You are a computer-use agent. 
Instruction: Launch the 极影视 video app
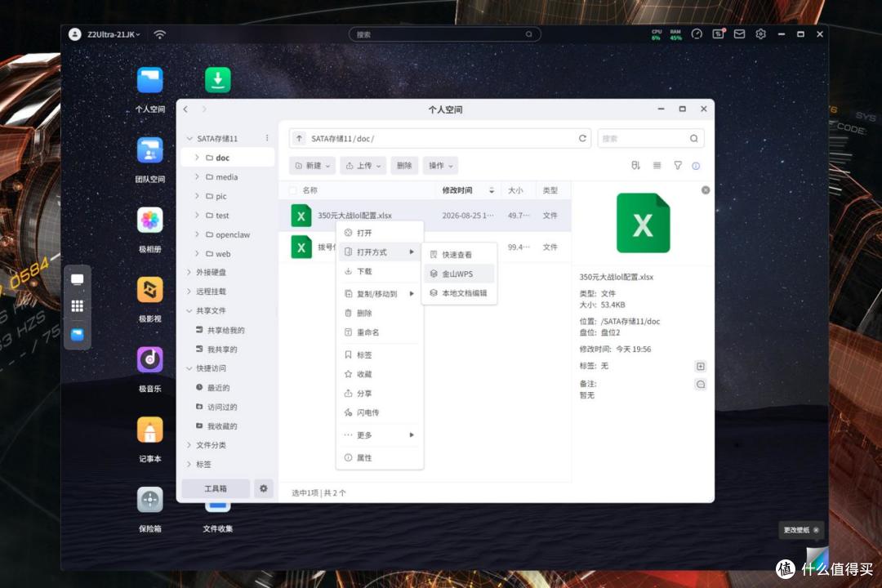tap(149, 290)
